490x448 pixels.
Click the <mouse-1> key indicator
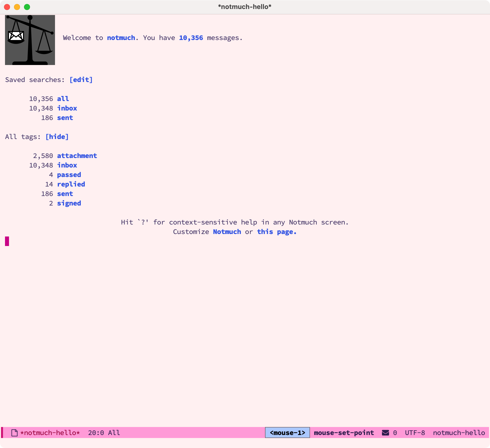287,433
